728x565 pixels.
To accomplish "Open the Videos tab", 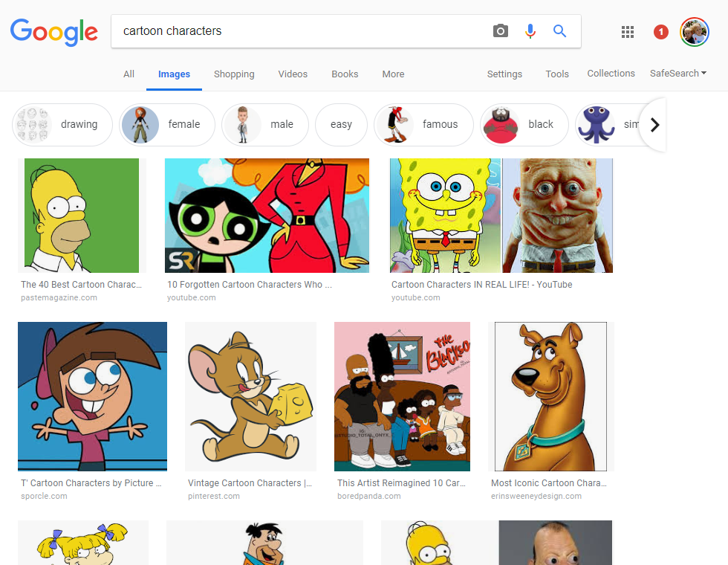I will click(x=293, y=74).
